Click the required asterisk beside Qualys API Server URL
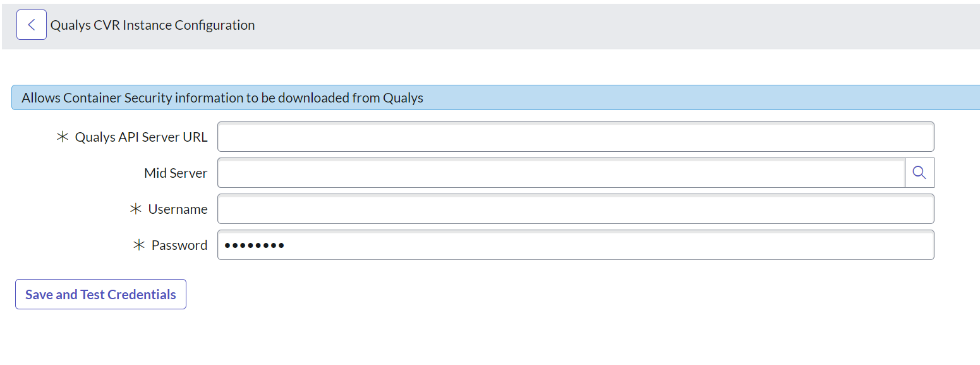This screenshot has height=365, width=980. click(61, 136)
